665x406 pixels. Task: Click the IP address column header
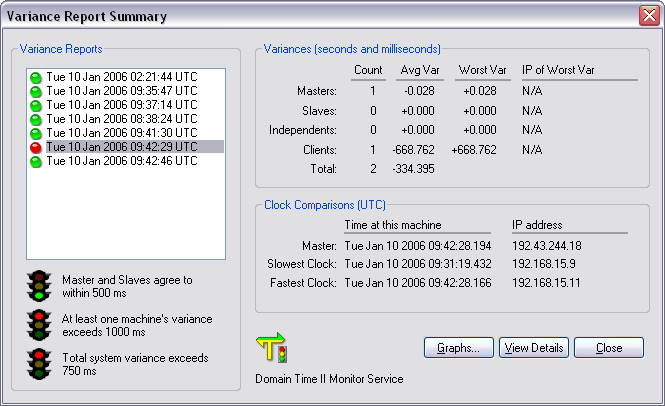point(537,225)
